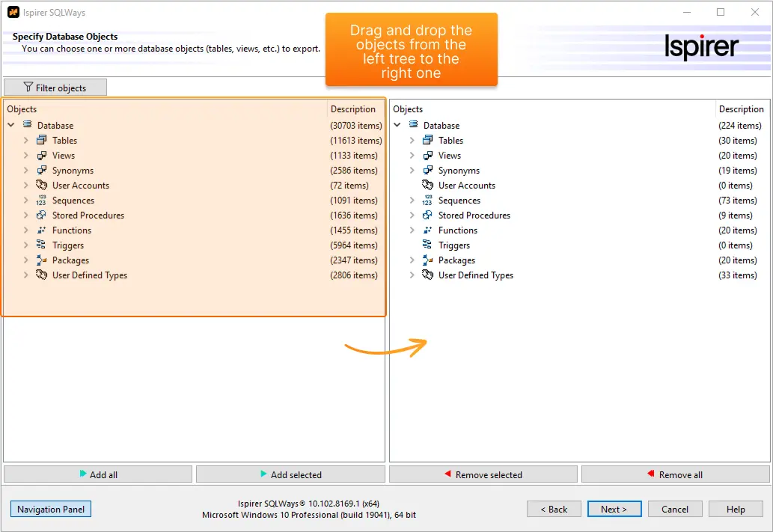Click the User Accounts icon in left tree
The height and width of the screenshot is (532, 773).
click(x=41, y=185)
